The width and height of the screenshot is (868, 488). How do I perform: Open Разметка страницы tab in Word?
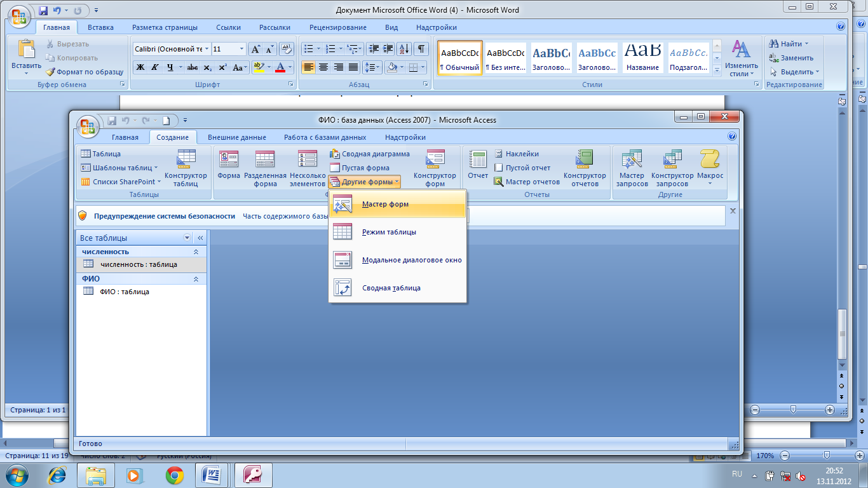(165, 27)
